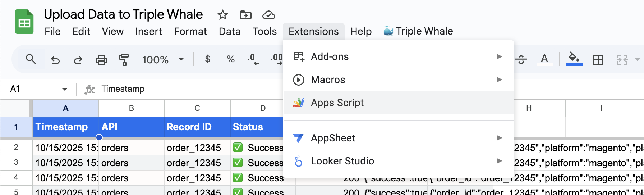Open the name box dropdown arrow
This screenshot has height=195, width=644.
coord(65,89)
